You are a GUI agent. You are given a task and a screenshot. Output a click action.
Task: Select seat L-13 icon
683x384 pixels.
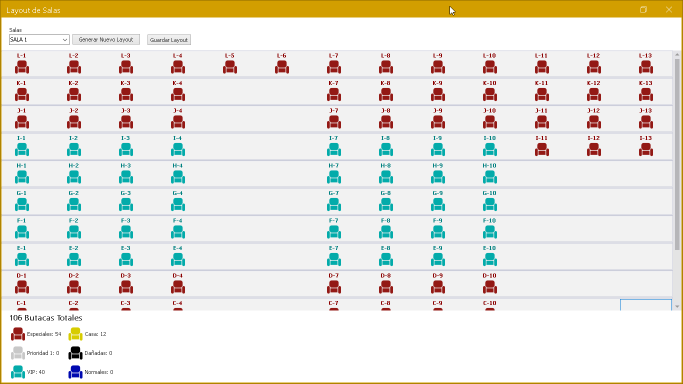pyautogui.click(x=646, y=67)
